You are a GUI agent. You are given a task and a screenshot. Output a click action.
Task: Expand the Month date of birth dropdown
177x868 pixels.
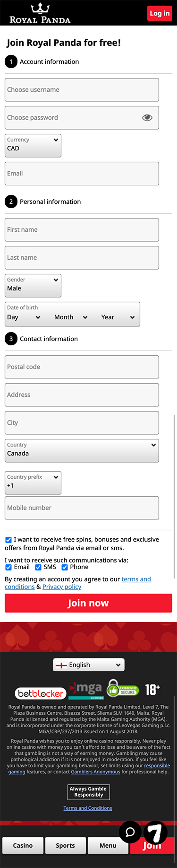point(71,317)
